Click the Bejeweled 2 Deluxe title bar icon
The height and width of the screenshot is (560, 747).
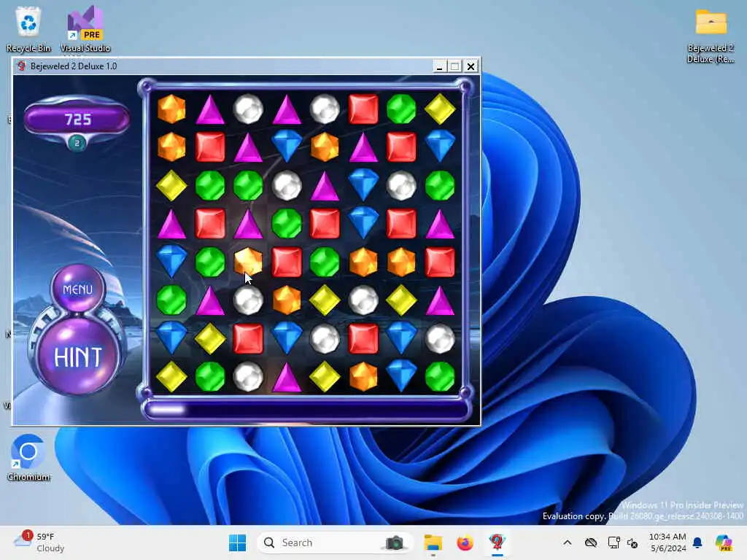click(x=21, y=66)
